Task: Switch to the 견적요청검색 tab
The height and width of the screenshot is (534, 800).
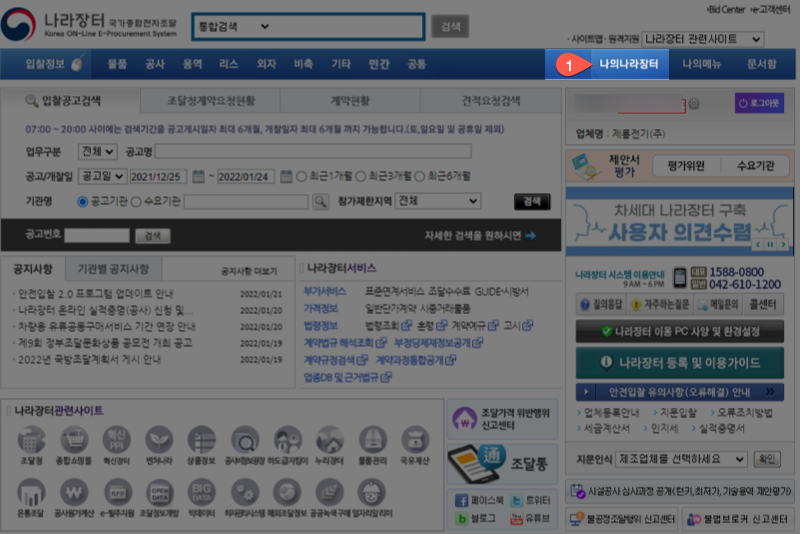Action: click(x=491, y=101)
